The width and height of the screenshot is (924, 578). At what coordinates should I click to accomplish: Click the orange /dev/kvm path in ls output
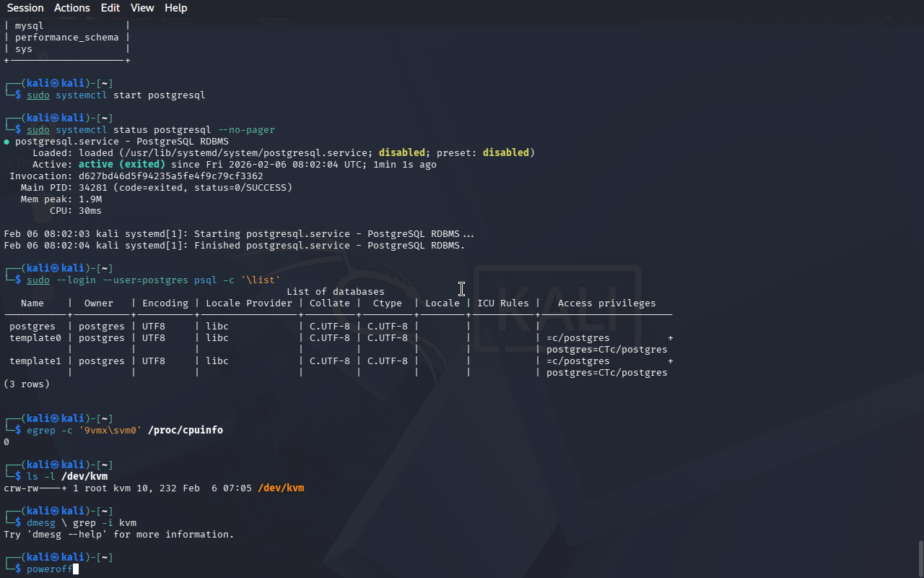click(281, 488)
